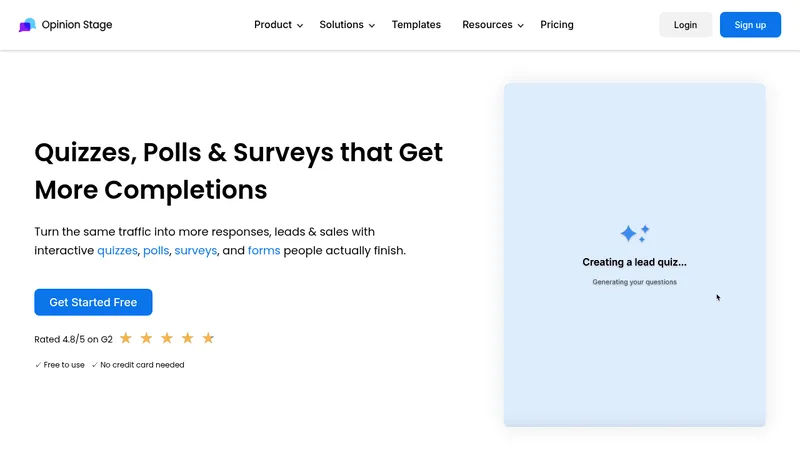Open the Pricing menu item
The image size is (800, 450).
tap(557, 24)
